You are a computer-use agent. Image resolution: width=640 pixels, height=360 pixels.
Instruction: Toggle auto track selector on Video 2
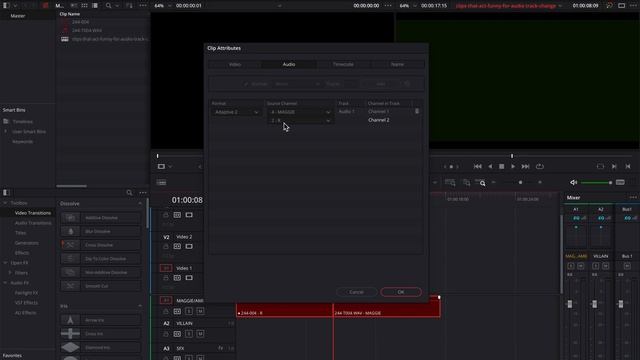click(x=177, y=247)
